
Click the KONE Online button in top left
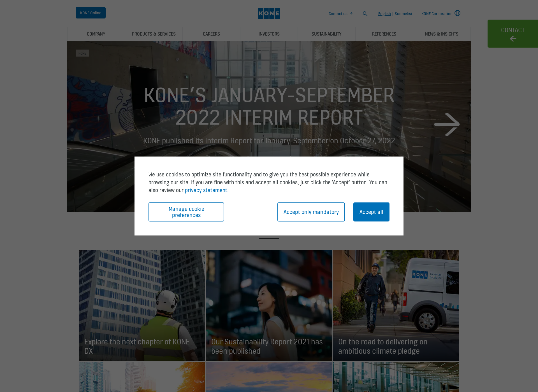point(90,13)
